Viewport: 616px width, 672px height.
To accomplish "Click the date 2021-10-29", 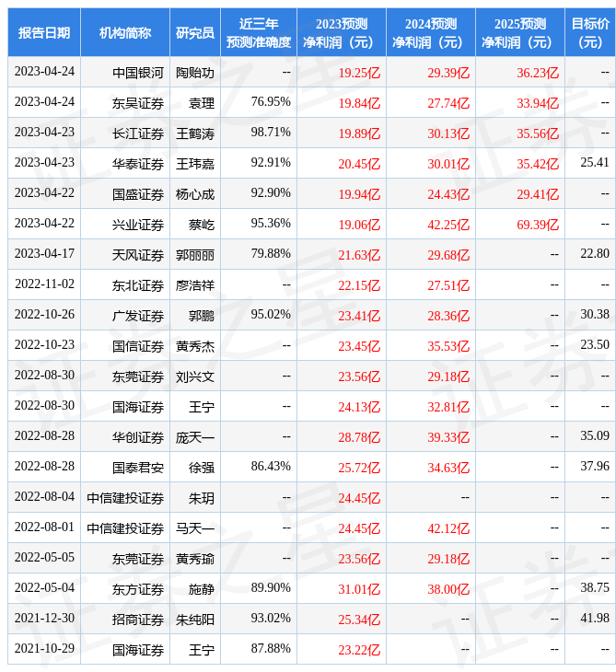I will 44,649.
